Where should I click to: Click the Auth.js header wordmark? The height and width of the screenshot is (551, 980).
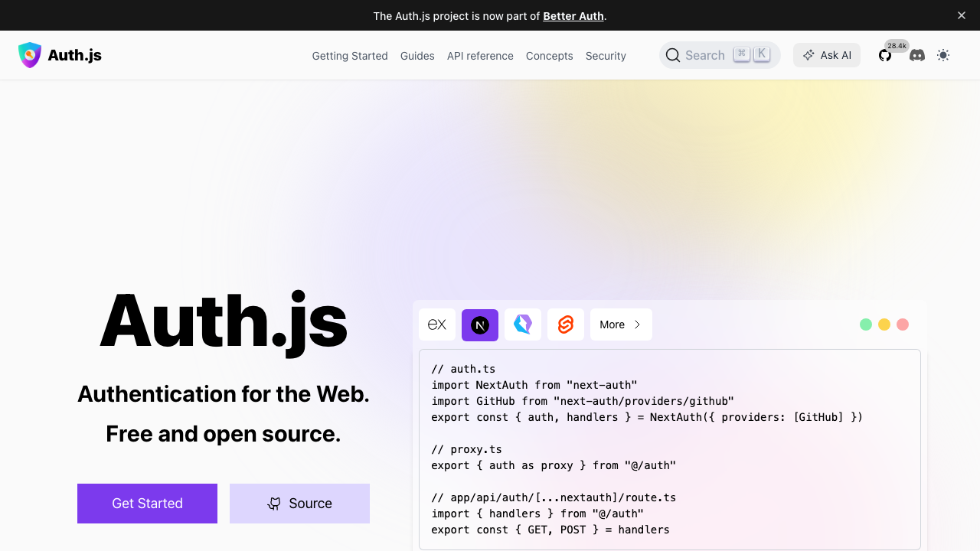(75, 55)
